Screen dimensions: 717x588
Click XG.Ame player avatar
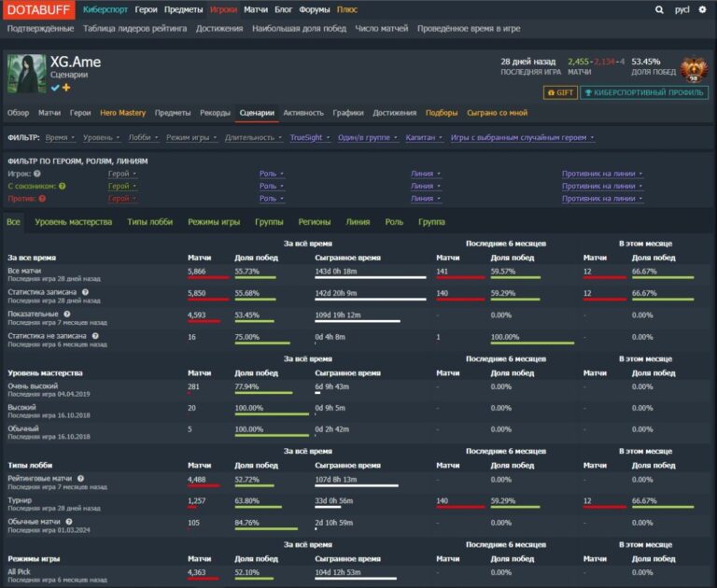26,74
